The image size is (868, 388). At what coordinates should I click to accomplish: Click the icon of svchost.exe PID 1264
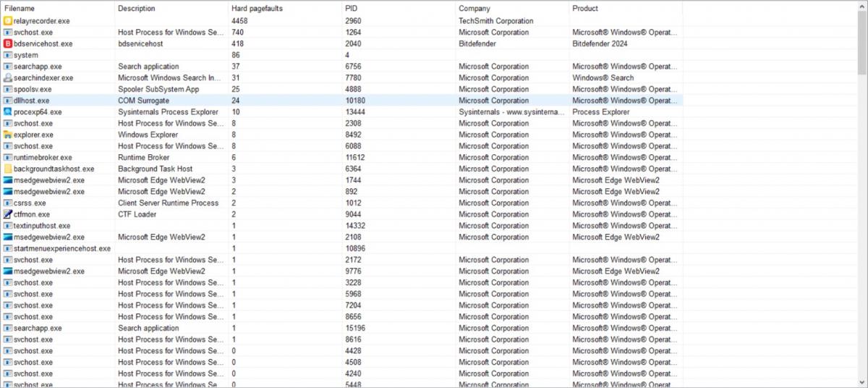coord(8,33)
